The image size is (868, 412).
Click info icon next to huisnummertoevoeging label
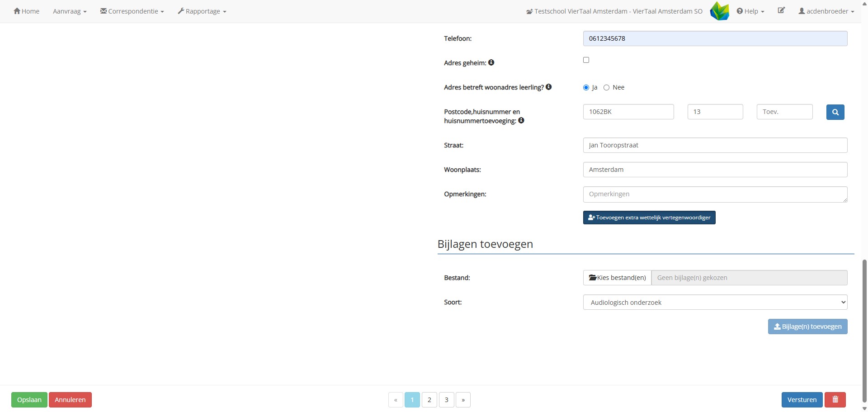click(x=521, y=120)
